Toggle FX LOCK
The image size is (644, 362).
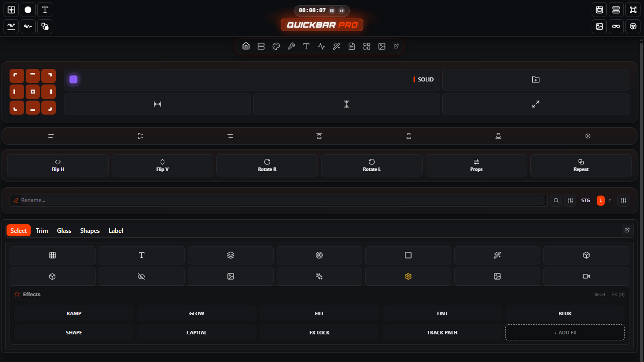pos(319,332)
